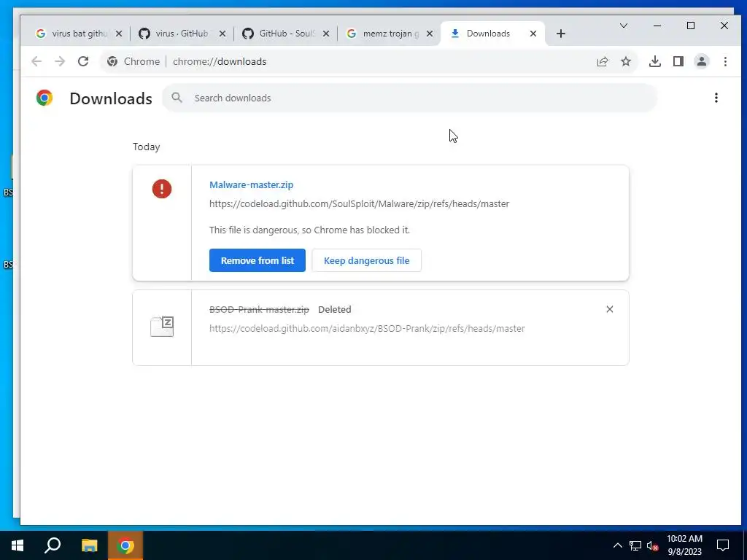Click the muted volume tray icon
Image resolution: width=747 pixels, height=560 pixels.
click(653, 545)
